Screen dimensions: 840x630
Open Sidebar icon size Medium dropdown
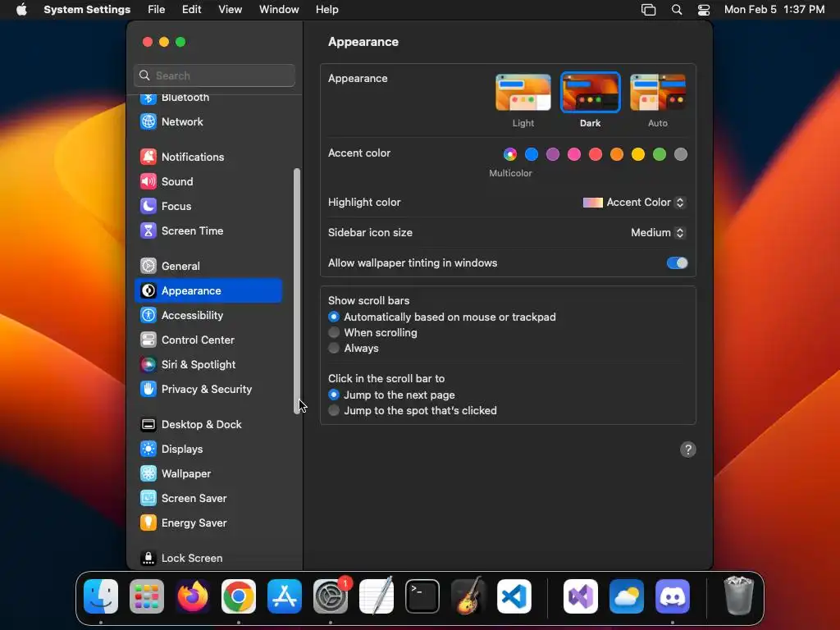(x=659, y=232)
